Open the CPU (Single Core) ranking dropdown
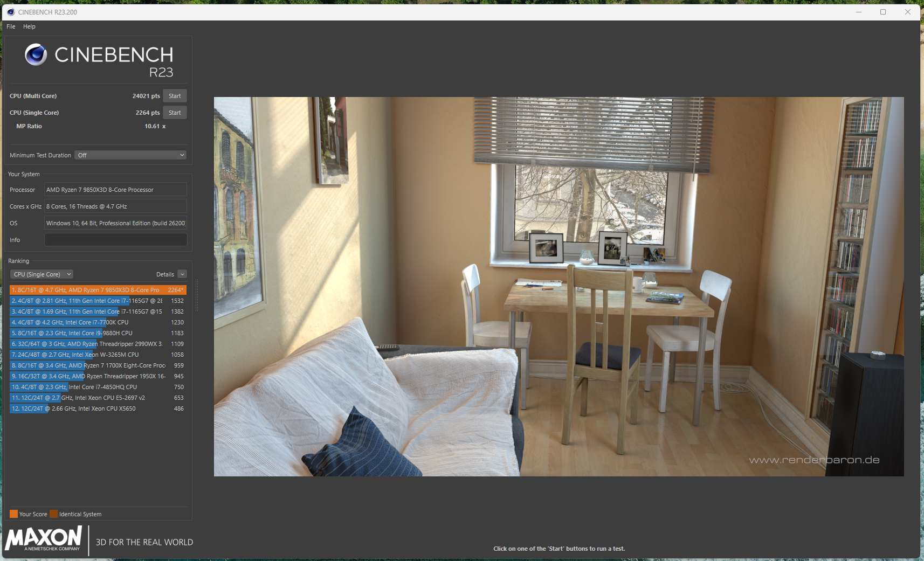This screenshot has width=924, height=561. 42,274
